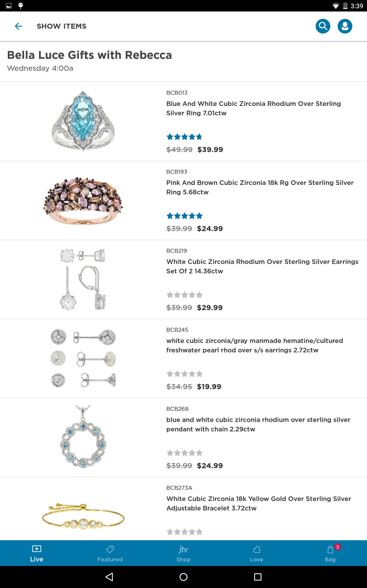Open the hematine pearl earrings listing title
Viewport: 367px width, 588px height.
[x=254, y=345]
